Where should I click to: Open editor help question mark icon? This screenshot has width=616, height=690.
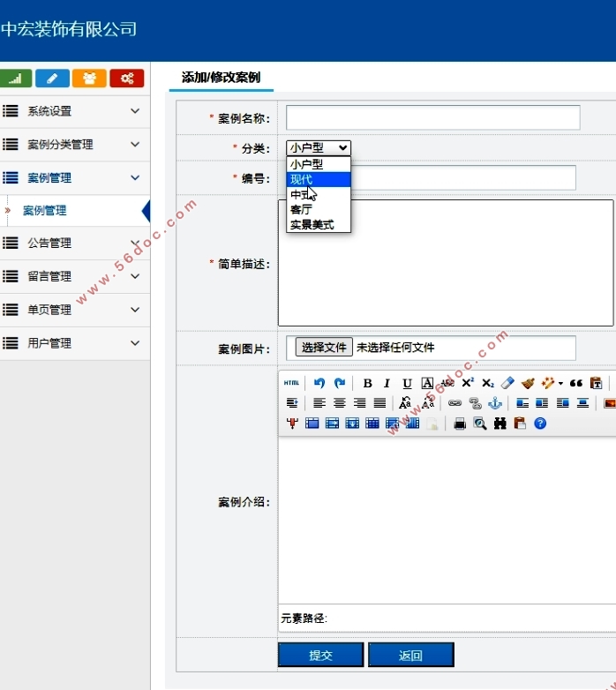[540, 424]
